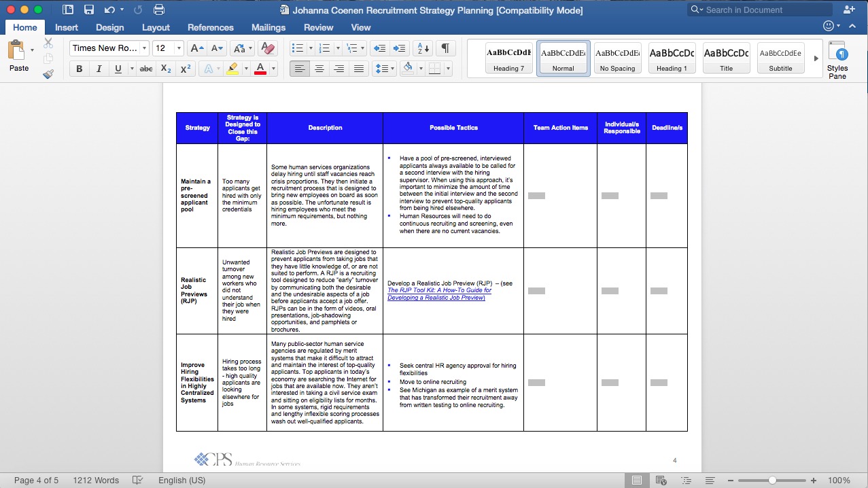Open the font size dropdown
The width and height of the screenshot is (868, 488).
pos(178,48)
